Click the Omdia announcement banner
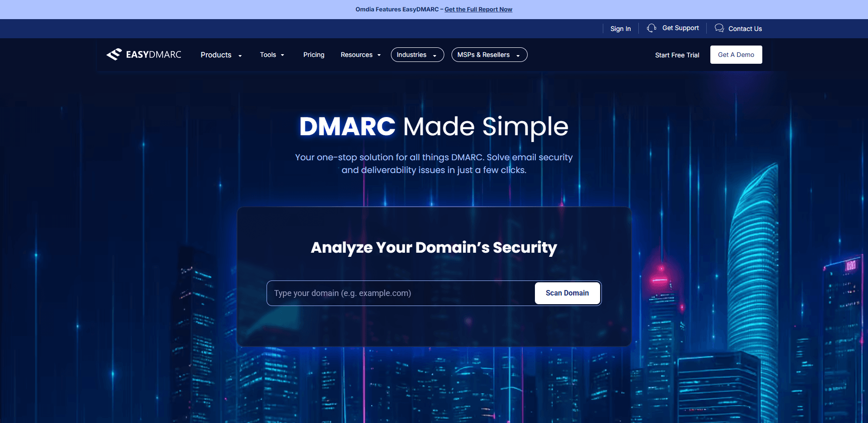This screenshot has width=868, height=423. [434, 9]
